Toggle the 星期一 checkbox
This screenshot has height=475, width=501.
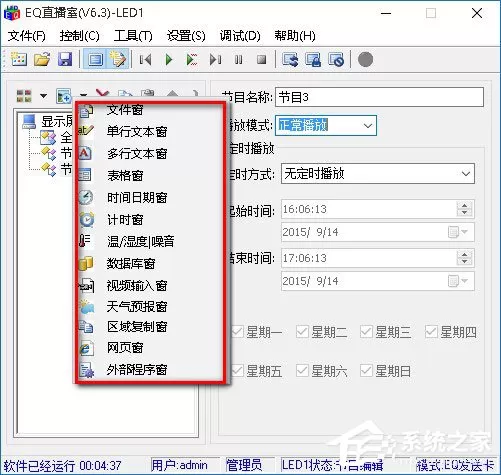coord(237,332)
